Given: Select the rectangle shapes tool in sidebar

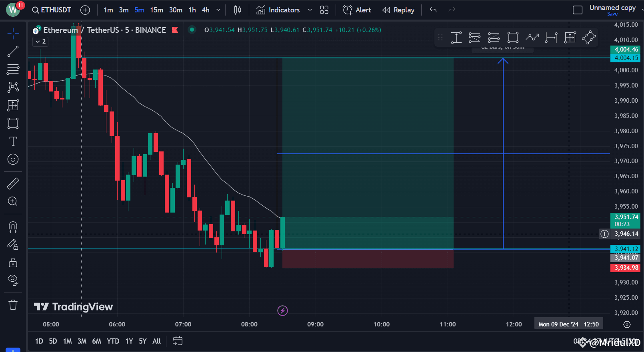Looking at the screenshot, I should (13, 123).
